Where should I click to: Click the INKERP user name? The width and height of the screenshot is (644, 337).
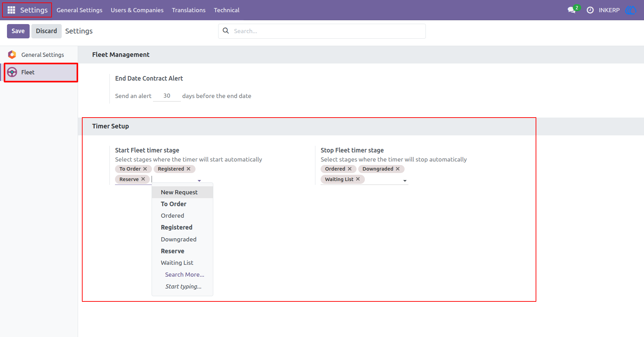pos(609,10)
